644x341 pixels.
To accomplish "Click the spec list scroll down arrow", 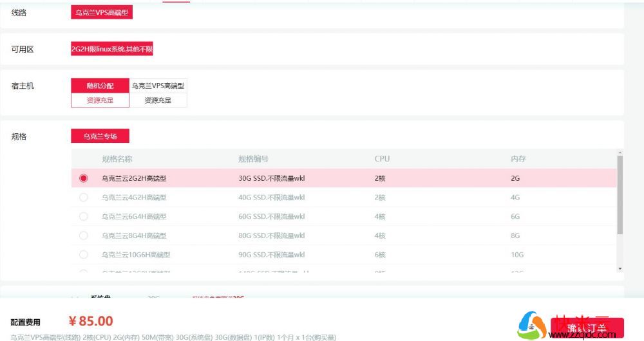I will click(620, 269).
